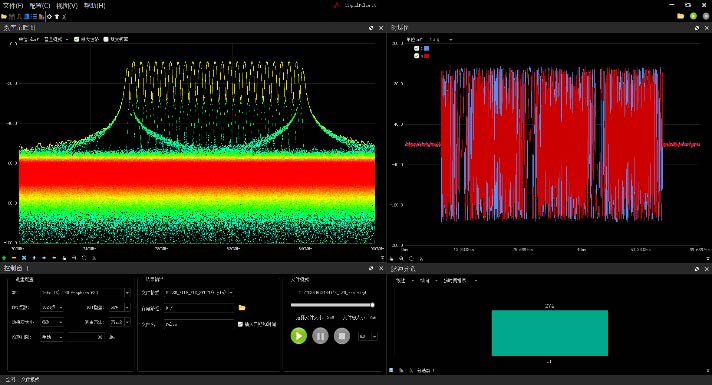Open the third dropdown above the bar chart
Viewport: 712px width, 385px height.
(460, 281)
